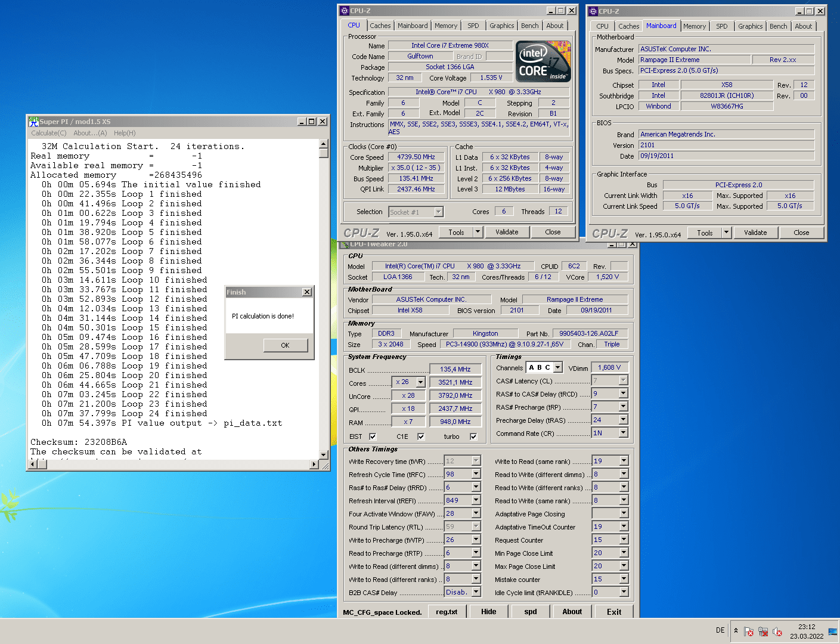Click Close button in left CPU-Z window
840x644 pixels.
pos(553,232)
